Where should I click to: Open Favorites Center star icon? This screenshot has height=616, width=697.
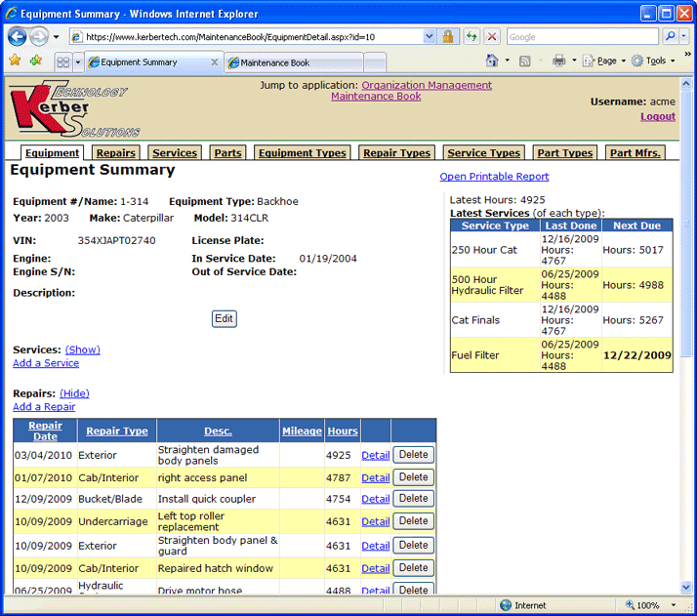coord(15,60)
